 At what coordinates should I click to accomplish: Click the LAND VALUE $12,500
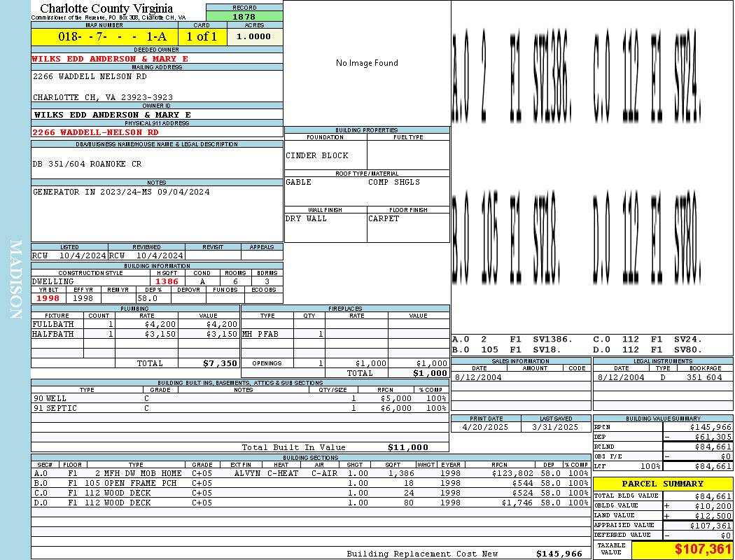pyautogui.click(x=713, y=516)
